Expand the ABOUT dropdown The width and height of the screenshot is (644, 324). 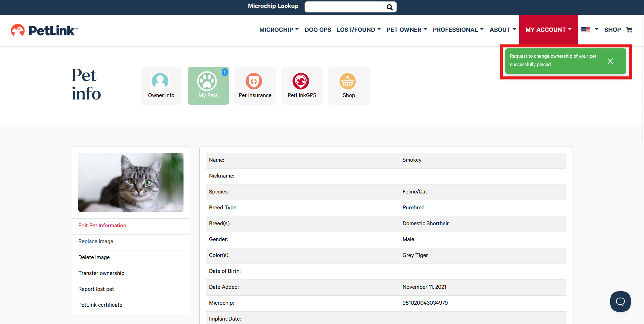(x=503, y=30)
